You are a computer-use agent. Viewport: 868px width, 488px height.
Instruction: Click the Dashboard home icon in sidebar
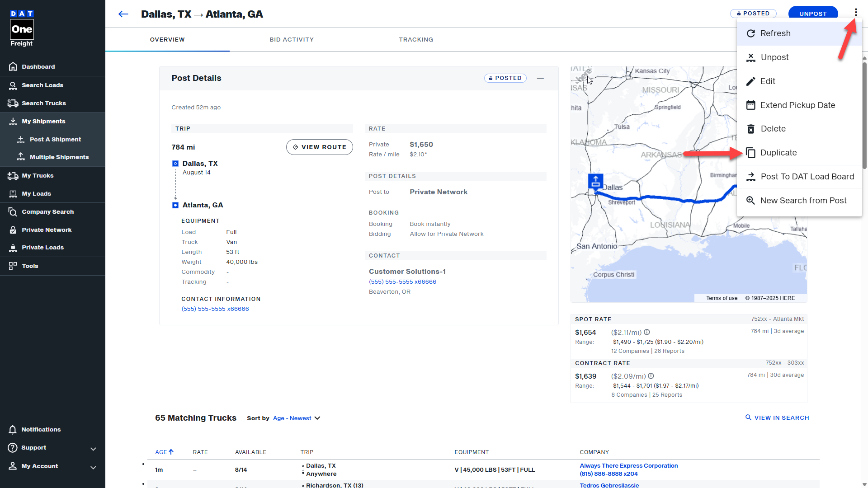click(x=13, y=66)
